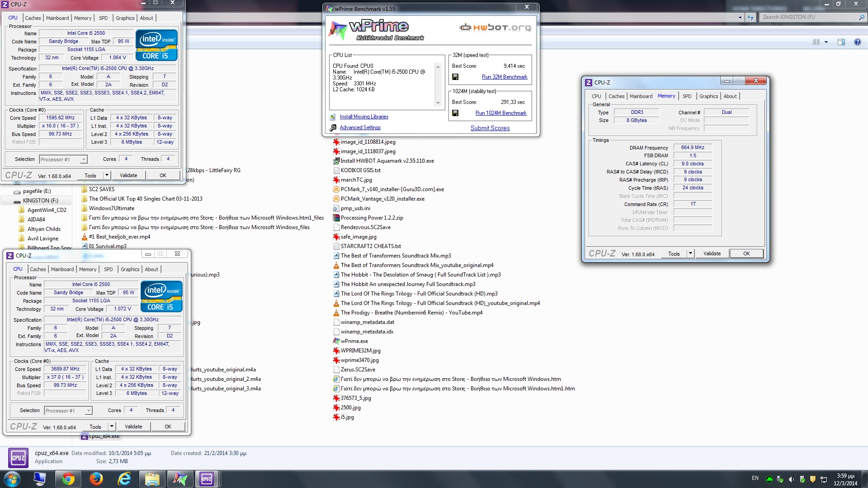Click the Submit Scores link
This screenshot has width=868, height=488.
490,128
